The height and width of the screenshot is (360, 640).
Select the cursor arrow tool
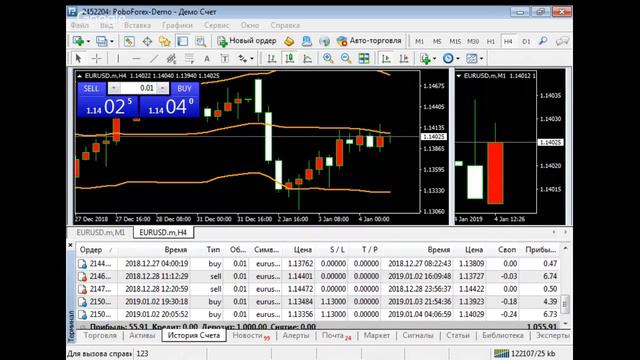click(78, 58)
